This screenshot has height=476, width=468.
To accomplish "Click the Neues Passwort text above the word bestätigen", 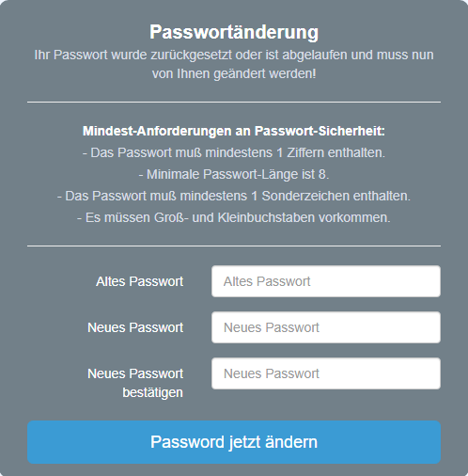I will coord(135,373).
